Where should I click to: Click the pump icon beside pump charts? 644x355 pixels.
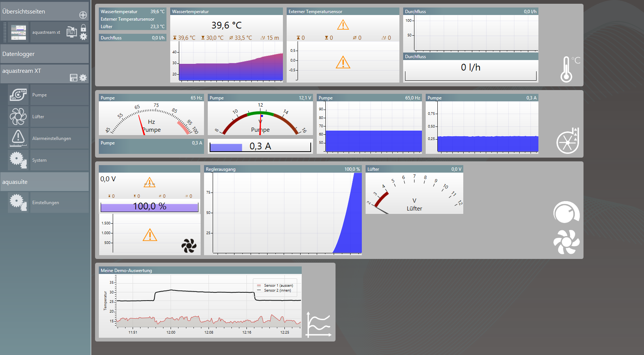tap(568, 141)
